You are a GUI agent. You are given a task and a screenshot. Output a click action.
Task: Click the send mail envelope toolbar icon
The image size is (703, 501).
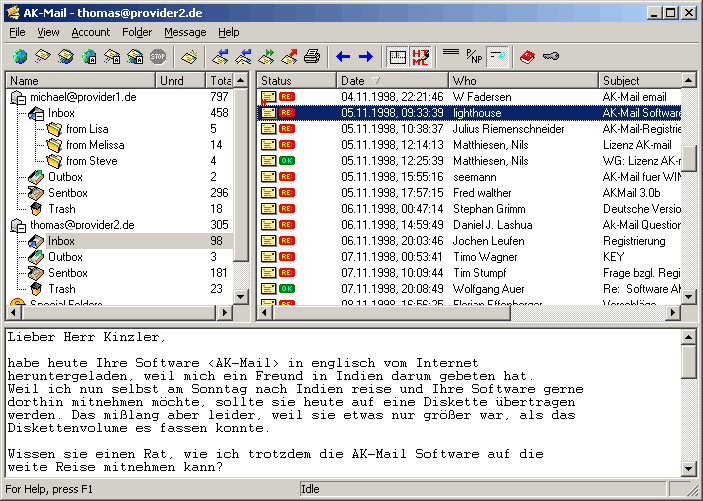(43, 57)
